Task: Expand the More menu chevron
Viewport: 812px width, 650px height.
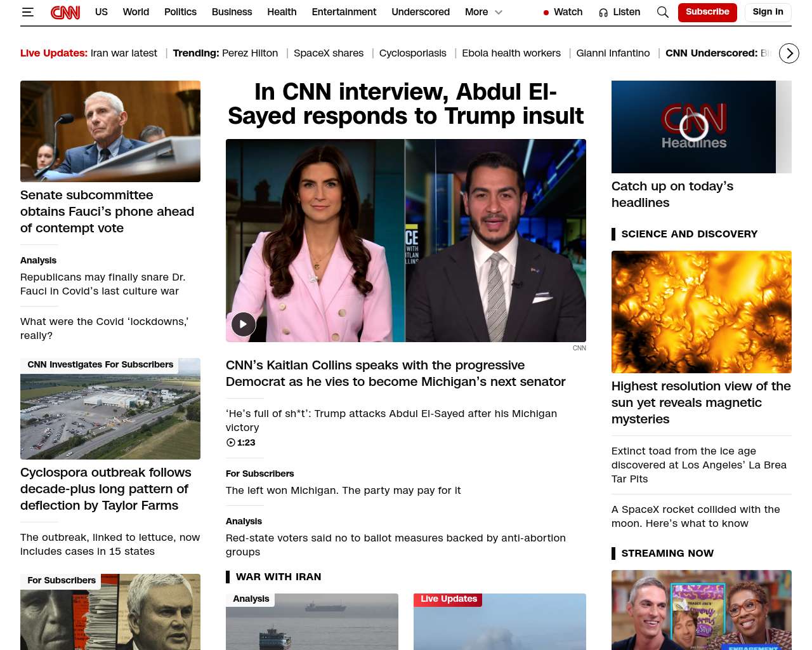Action: click(x=499, y=12)
